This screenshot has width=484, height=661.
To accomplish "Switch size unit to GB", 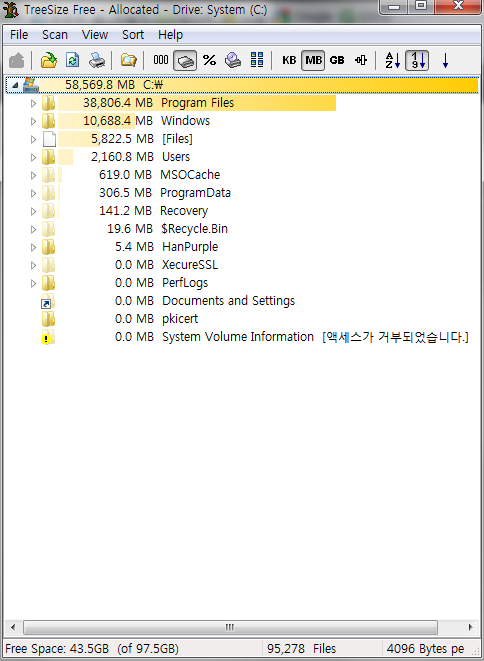I will [x=337, y=60].
